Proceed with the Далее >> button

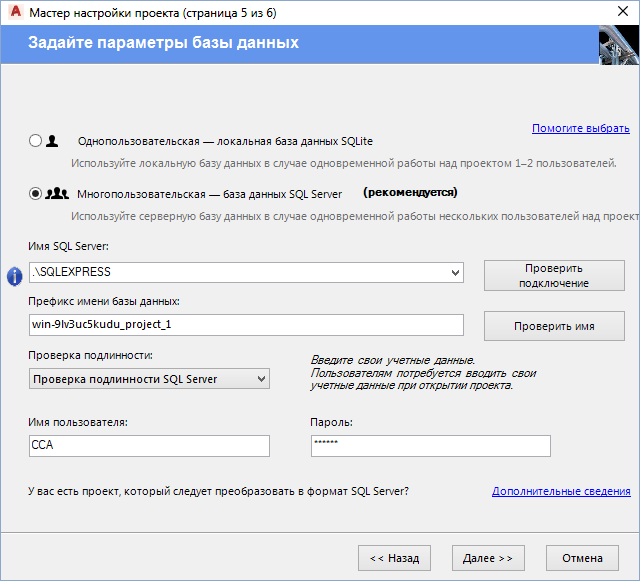tap(488, 558)
